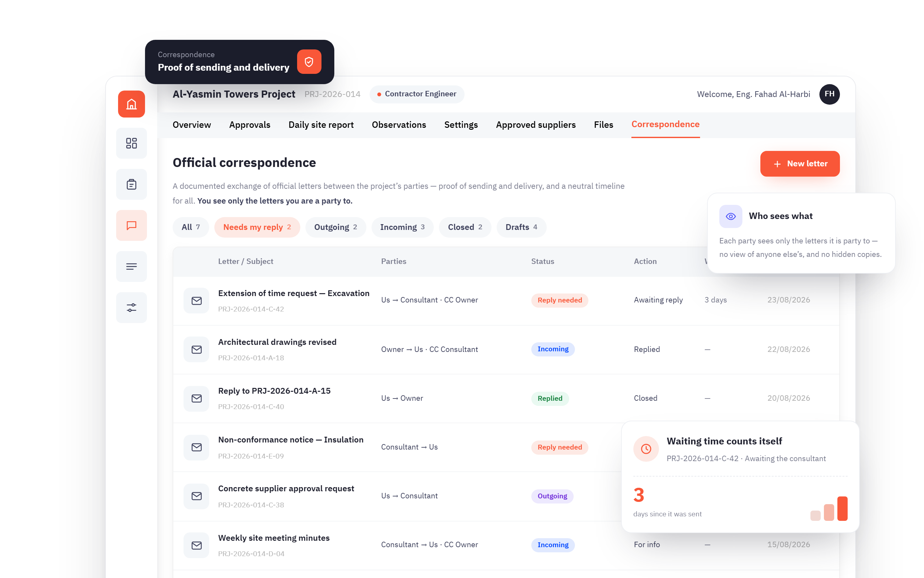Click the clock icon in Waiting time card

(646, 449)
